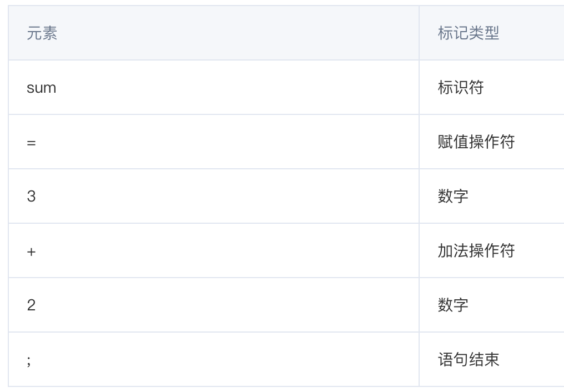The image size is (564, 392).
Task: Select the plus sign cell
Action: pyautogui.click(x=214, y=250)
